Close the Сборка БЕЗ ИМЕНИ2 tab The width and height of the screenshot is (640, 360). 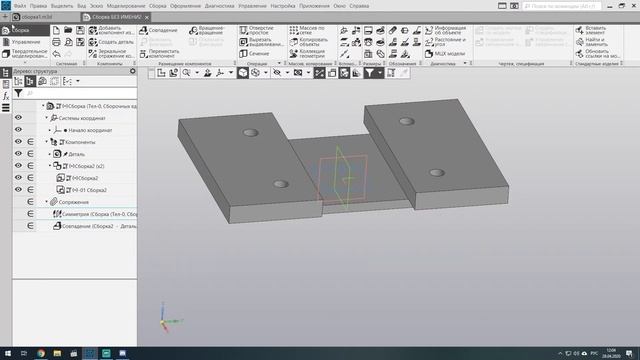click(147, 17)
